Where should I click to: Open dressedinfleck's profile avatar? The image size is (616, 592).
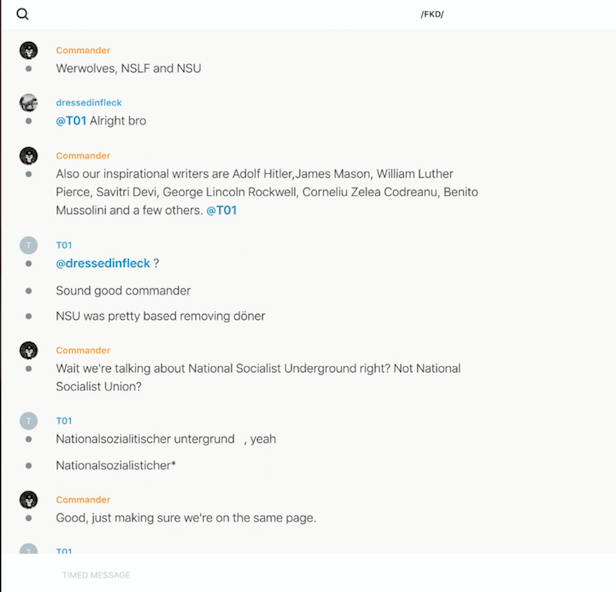point(29,102)
